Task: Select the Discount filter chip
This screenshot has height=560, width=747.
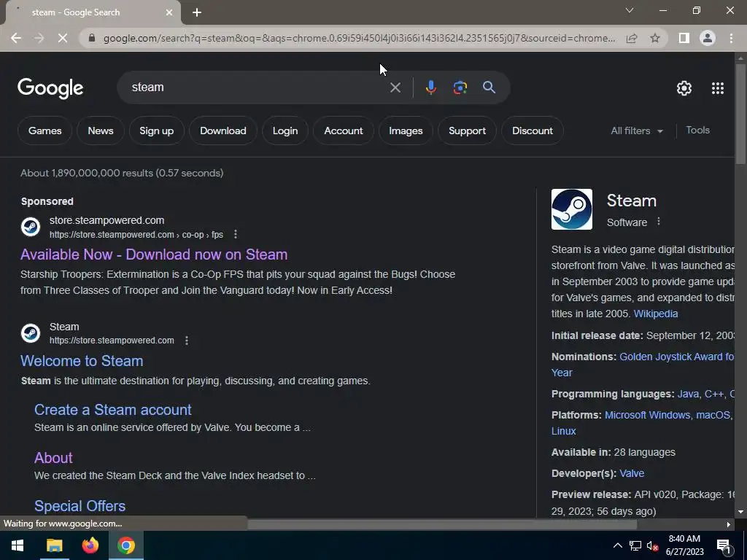Action: pyautogui.click(x=533, y=131)
